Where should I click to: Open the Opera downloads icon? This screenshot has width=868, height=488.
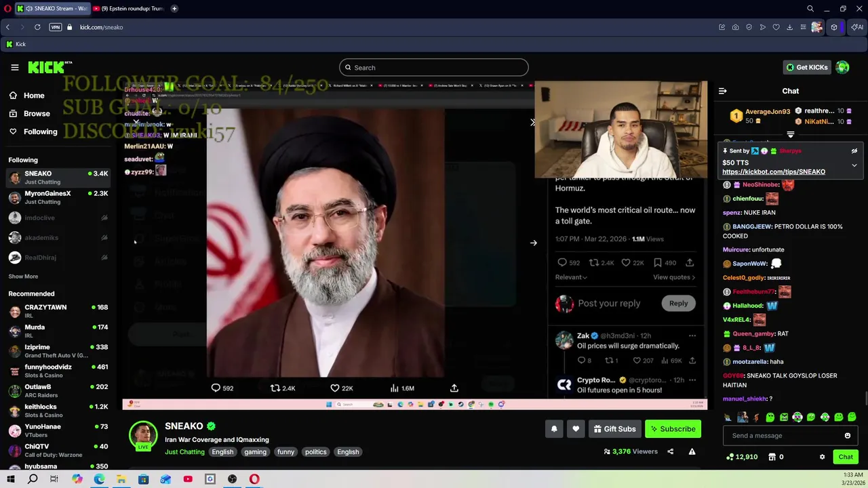tap(789, 27)
